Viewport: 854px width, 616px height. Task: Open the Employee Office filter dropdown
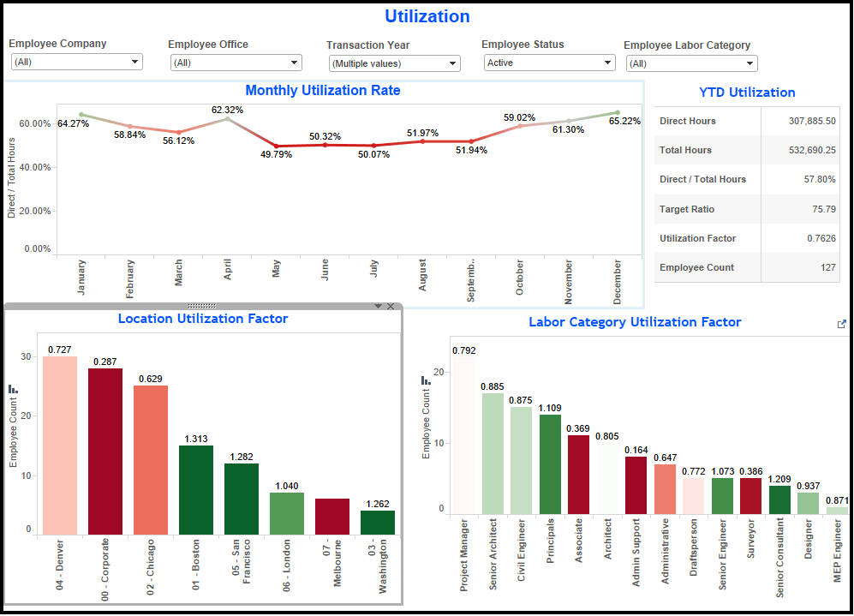click(295, 63)
